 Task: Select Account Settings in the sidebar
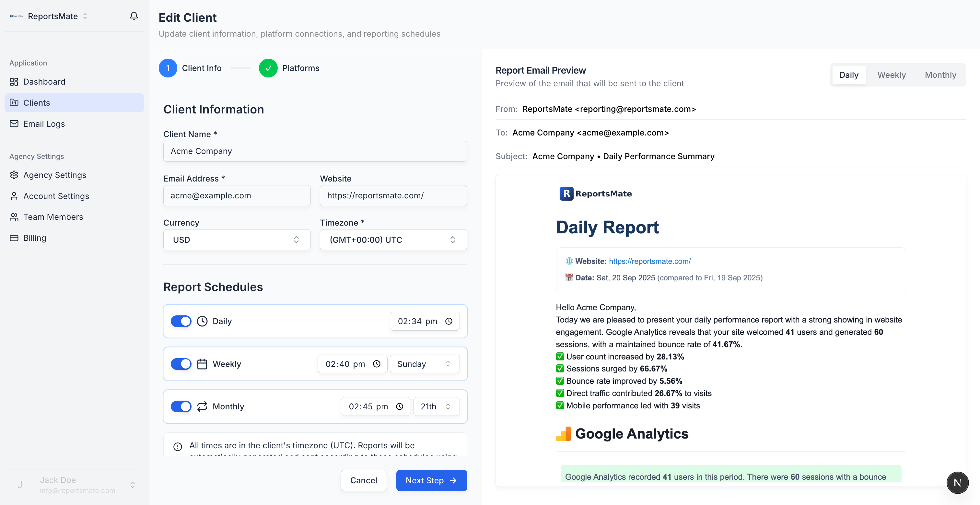[56, 196]
